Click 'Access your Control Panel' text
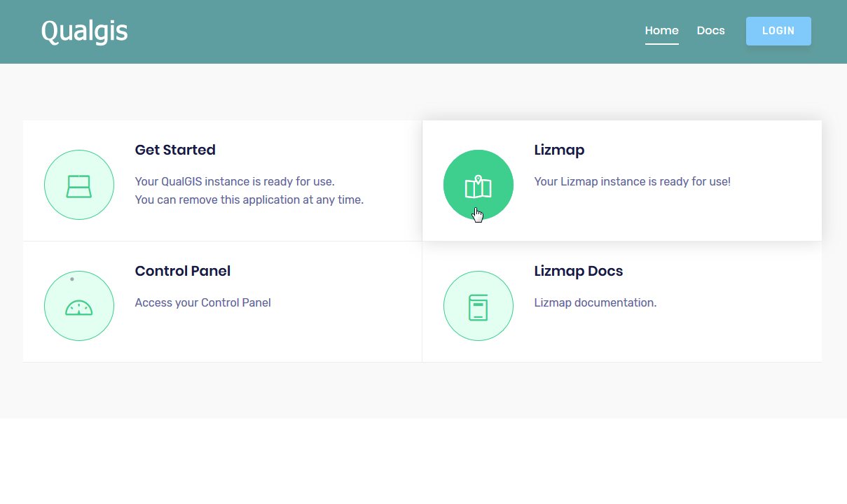The width and height of the screenshot is (847, 504). (203, 303)
